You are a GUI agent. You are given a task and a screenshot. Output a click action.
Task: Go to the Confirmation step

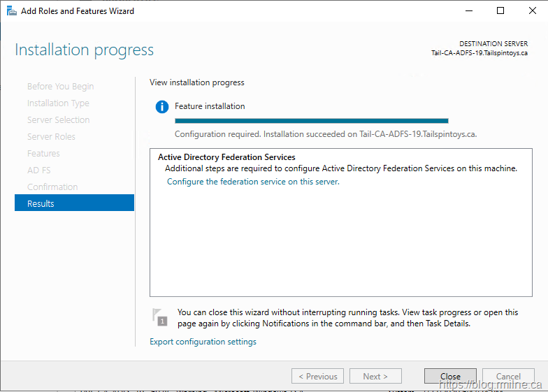pyautogui.click(x=52, y=187)
